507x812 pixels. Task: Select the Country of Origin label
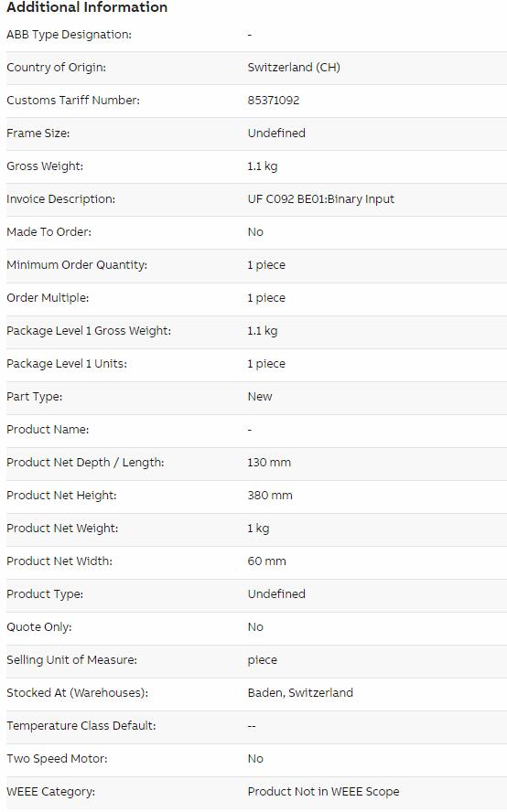pyautogui.click(x=56, y=68)
